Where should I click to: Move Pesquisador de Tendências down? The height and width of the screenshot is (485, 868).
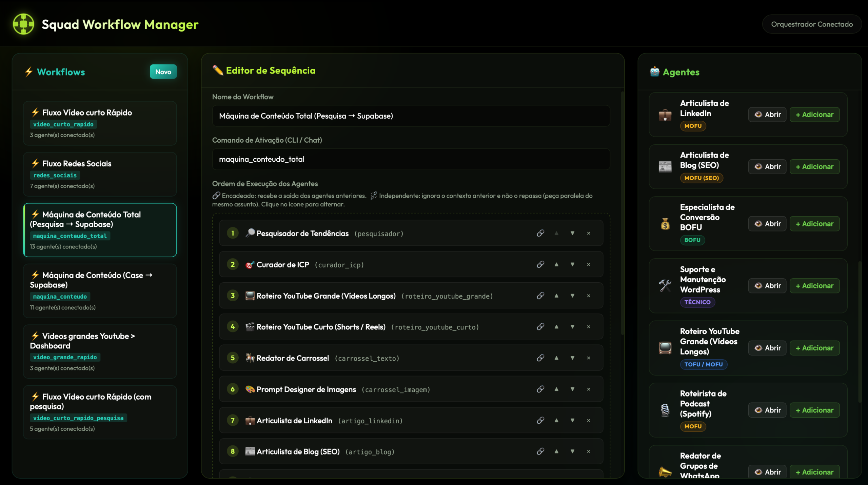572,233
